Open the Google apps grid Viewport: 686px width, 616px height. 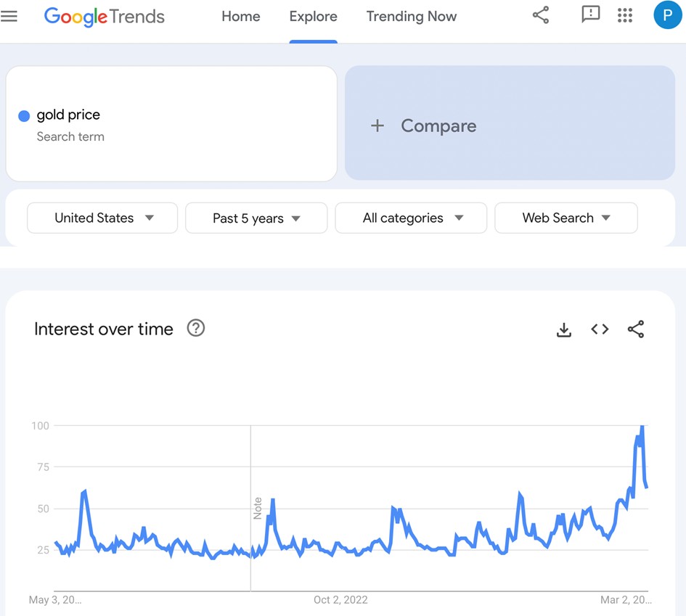(x=625, y=15)
